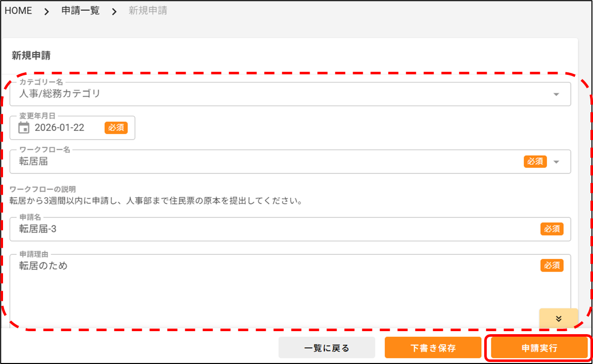Expand the ワークフロー名 dropdown arrow

coord(557,162)
